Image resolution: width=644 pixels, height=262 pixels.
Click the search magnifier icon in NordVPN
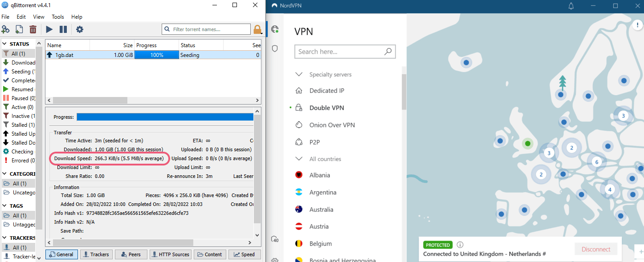coord(388,52)
